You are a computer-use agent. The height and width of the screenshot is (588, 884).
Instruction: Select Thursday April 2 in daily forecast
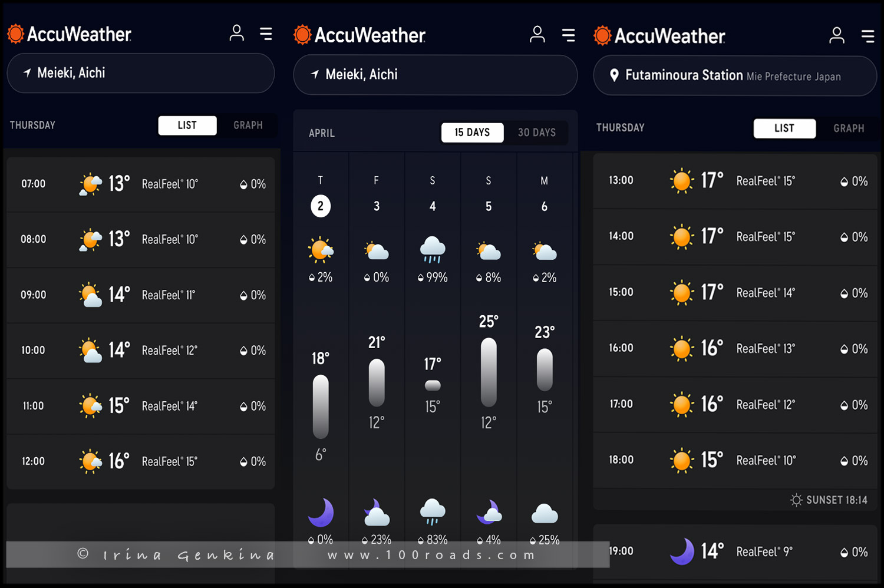coord(321,206)
